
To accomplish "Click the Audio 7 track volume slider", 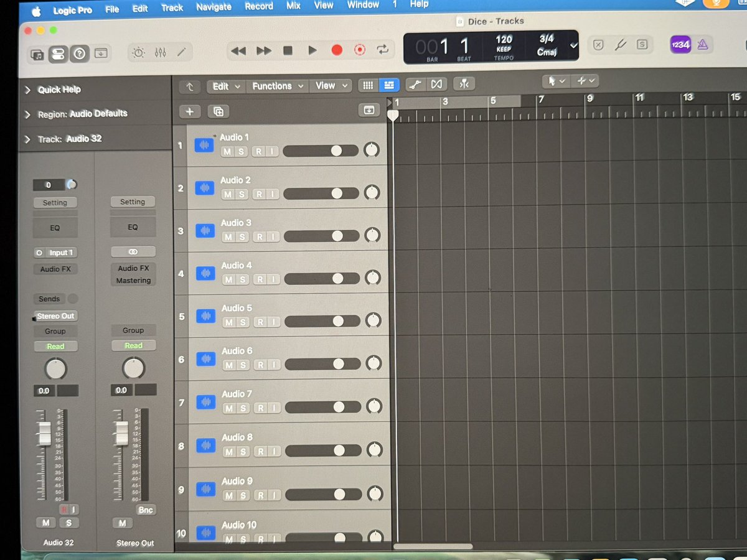I will point(323,407).
